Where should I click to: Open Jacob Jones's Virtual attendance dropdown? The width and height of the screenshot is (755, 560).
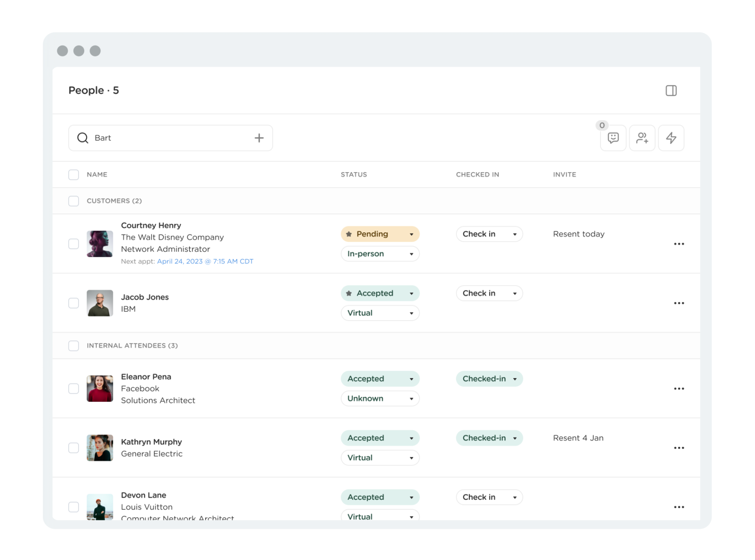[380, 313]
